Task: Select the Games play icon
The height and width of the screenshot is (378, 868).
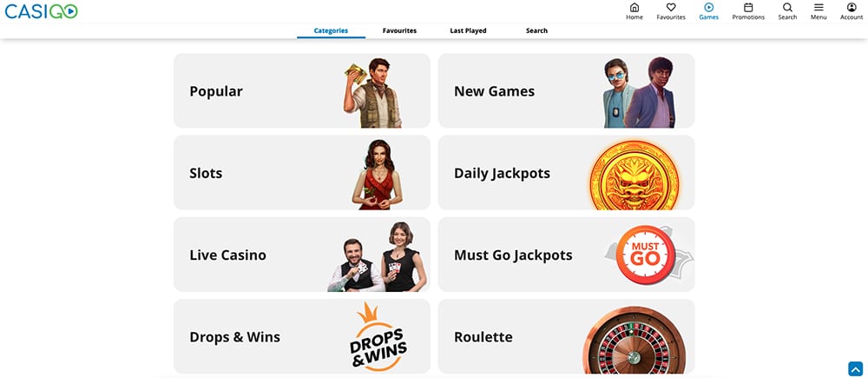Action: [708, 7]
